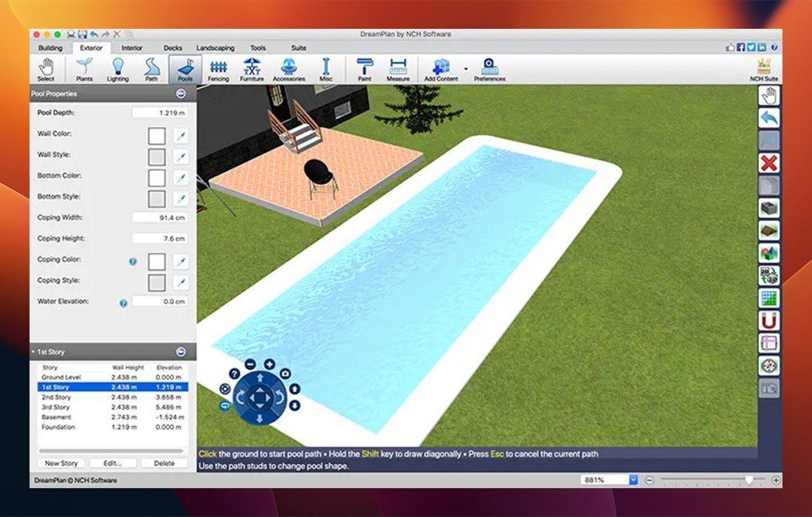812x517 pixels.
Task: Click the New Story button
Action: [61, 463]
